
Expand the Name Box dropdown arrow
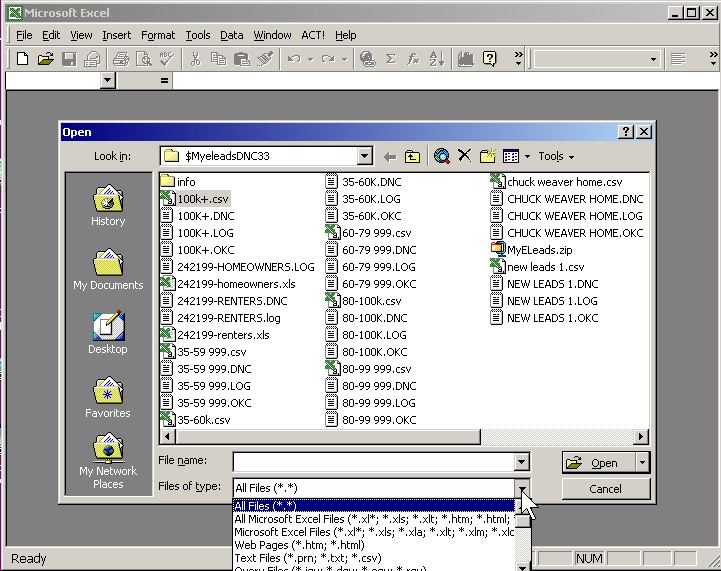107,80
